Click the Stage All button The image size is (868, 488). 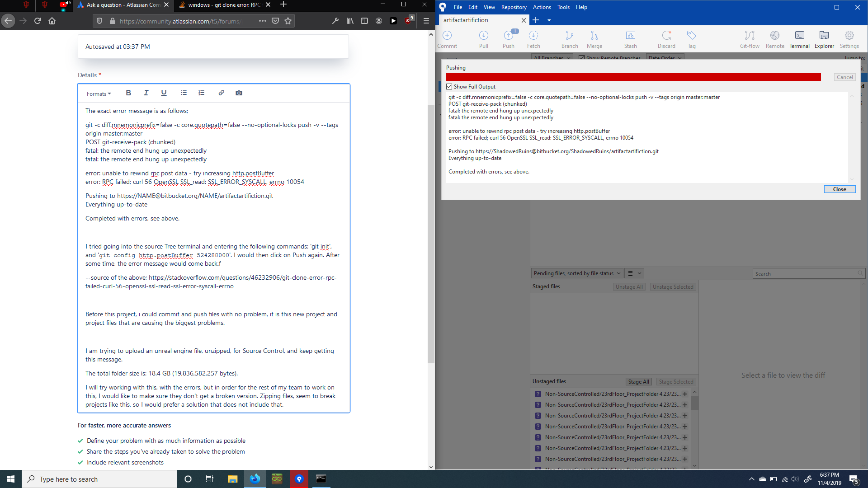[639, 382]
